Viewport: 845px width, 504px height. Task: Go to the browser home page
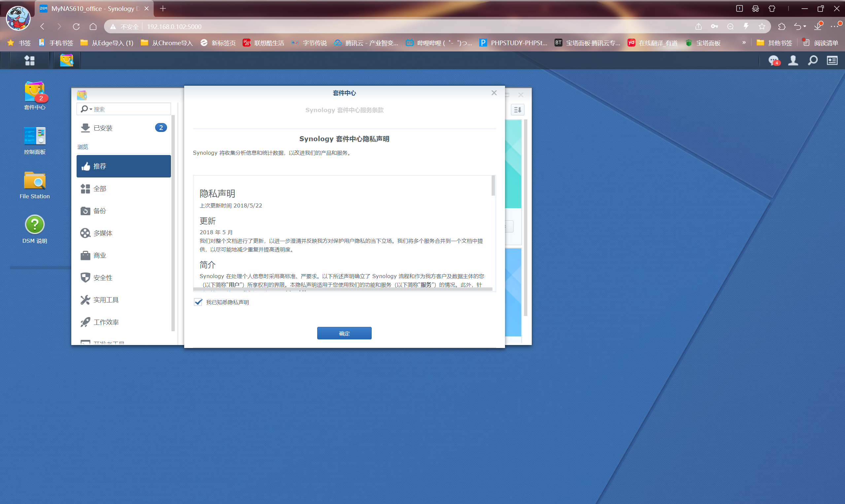pyautogui.click(x=93, y=26)
